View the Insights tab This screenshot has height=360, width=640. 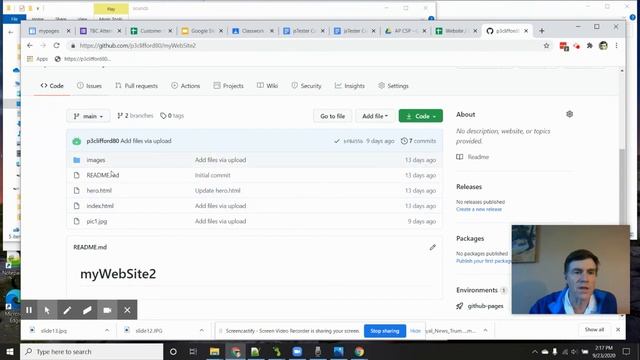point(350,86)
